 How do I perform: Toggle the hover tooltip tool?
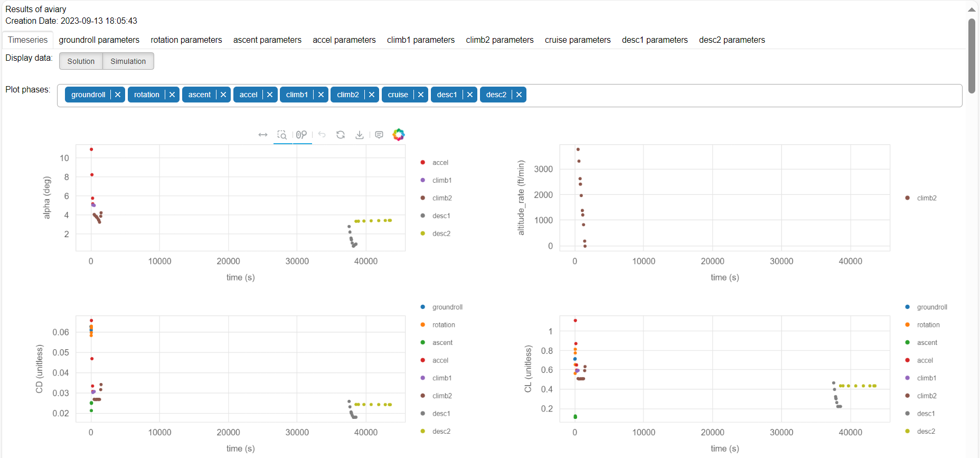click(x=379, y=135)
